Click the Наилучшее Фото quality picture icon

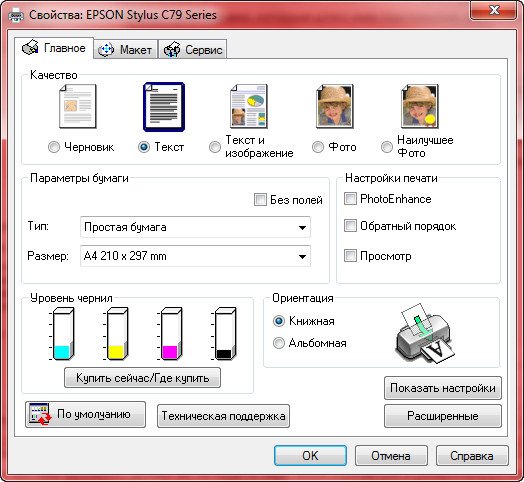point(420,106)
